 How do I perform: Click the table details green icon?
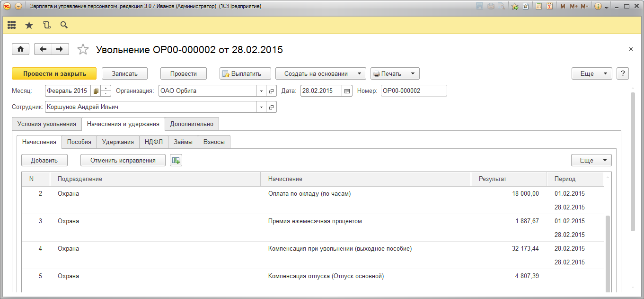point(176,160)
